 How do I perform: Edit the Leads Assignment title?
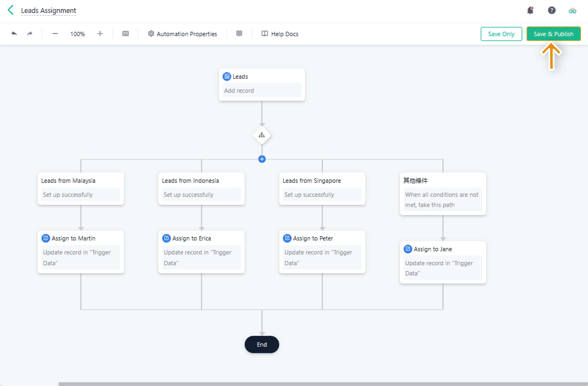[48, 11]
